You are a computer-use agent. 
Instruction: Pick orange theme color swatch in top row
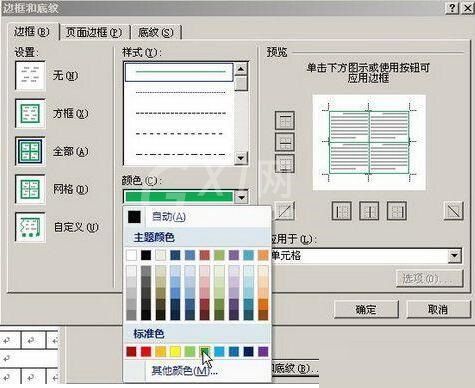[x=263, y=255]
